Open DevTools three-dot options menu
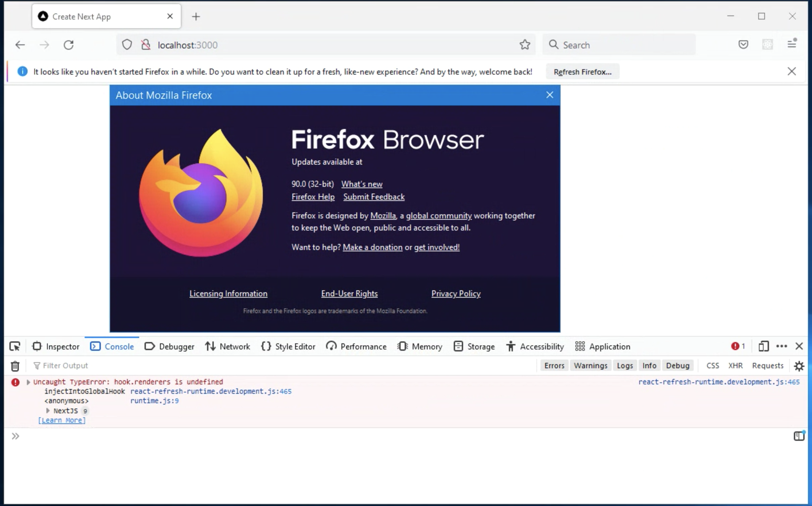Viewport: 812px width, 506px height. click(x=781, y=346)
